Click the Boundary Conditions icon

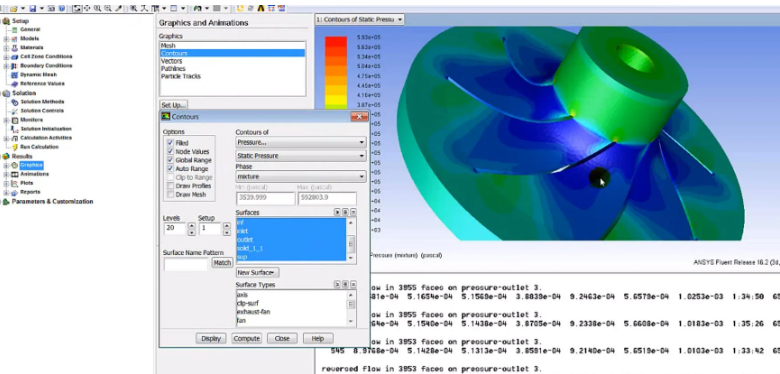click(14, 66)
